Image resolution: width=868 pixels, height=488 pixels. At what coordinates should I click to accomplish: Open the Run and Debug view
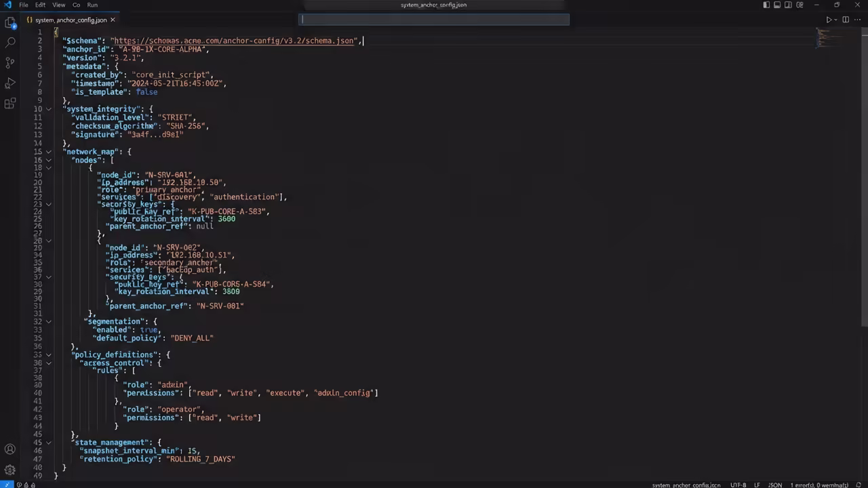point(10,83)
